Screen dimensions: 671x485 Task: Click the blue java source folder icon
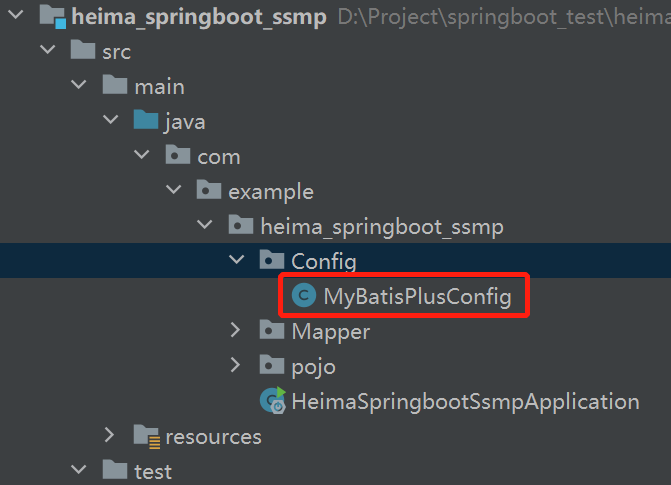tap(146, 122)
